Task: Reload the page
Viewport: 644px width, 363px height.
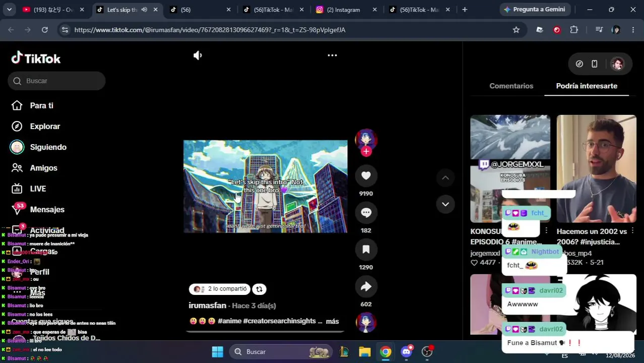Action: tap(45, 30)
